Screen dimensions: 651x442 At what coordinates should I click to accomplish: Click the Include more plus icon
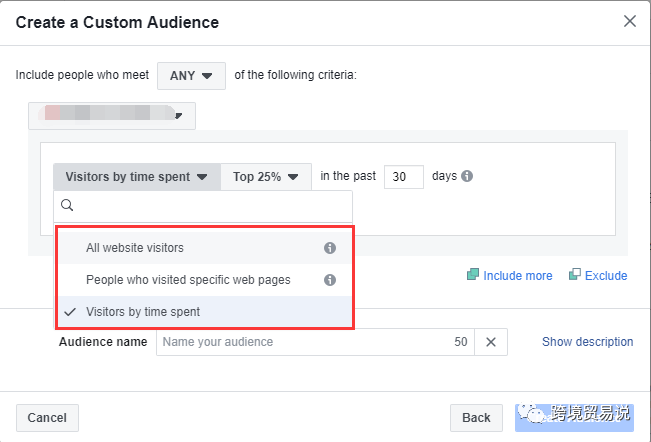[473, 275]
